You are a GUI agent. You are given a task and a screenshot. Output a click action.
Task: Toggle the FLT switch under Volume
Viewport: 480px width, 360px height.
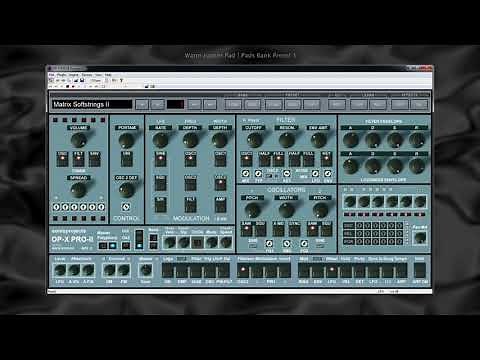(x=78, y=159)
